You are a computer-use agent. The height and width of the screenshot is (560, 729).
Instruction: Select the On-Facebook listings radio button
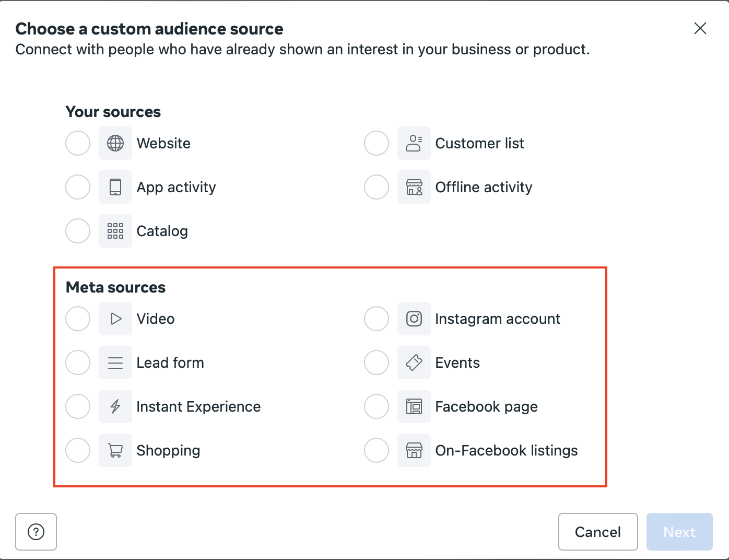[377, 450]
